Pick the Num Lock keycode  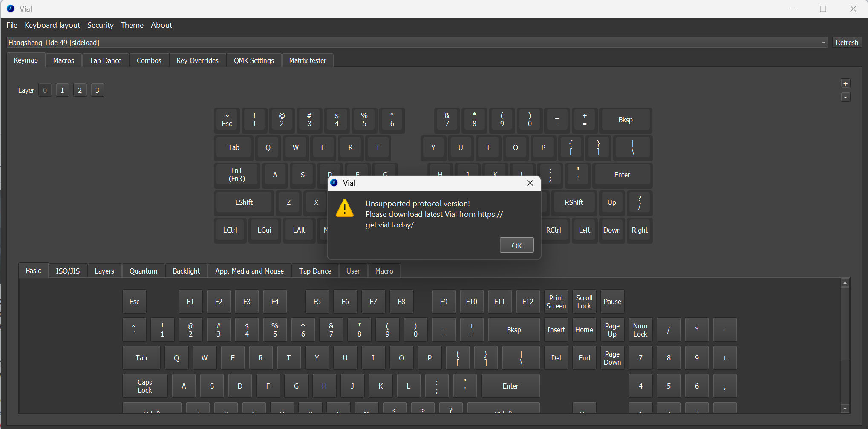(x=640, y=330)
